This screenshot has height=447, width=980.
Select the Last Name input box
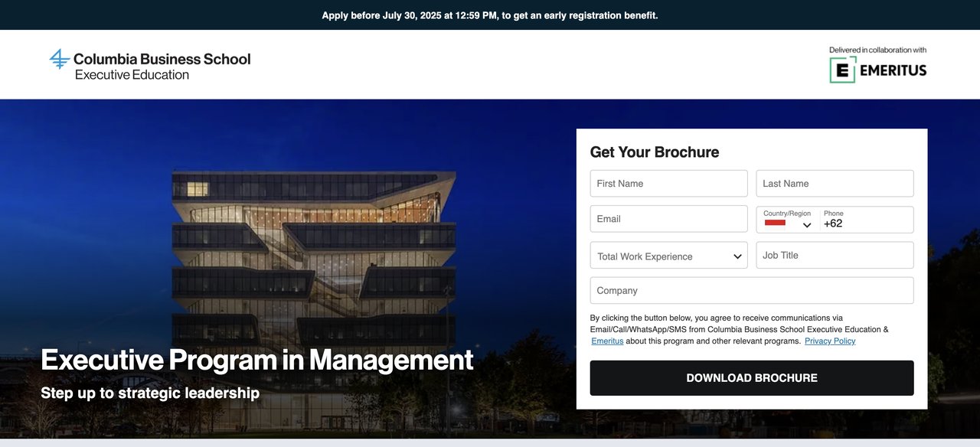(835, 184)
